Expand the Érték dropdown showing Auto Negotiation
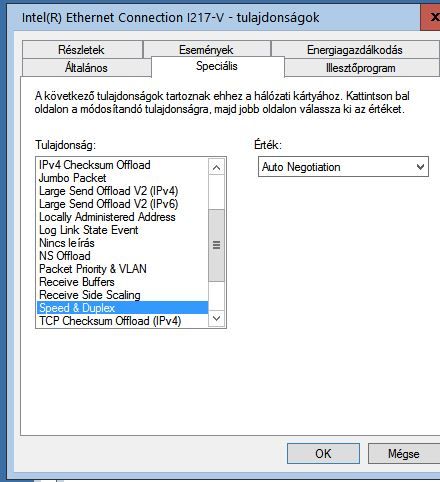This screenshot has height=482, width=440. pyautogui.click(x=343, y=167)
